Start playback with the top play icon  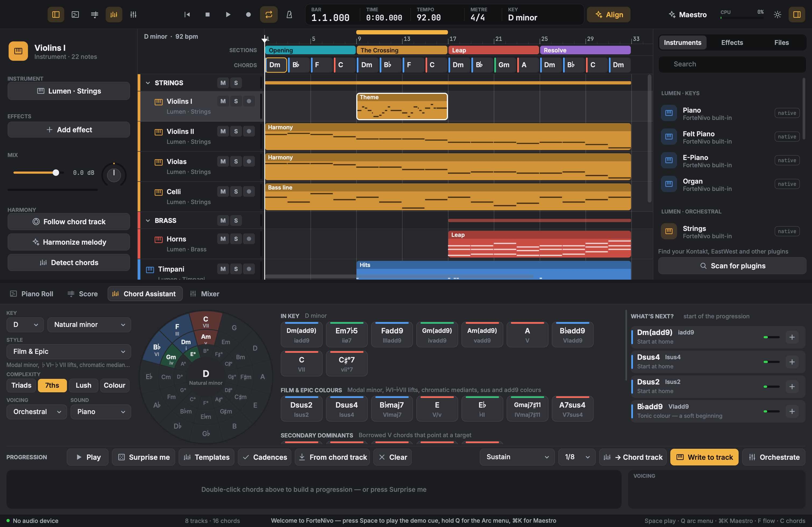tap(228, 15)
